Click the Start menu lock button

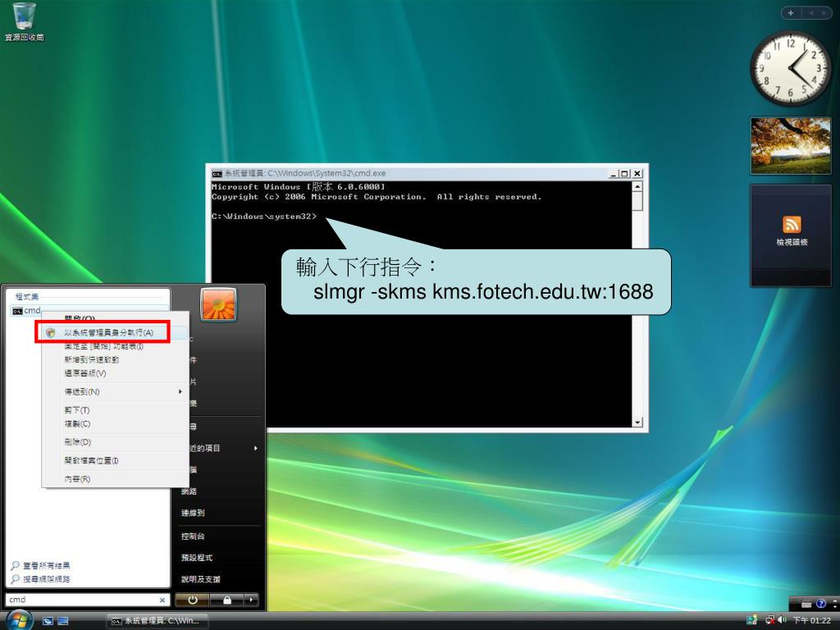point(227,600)
